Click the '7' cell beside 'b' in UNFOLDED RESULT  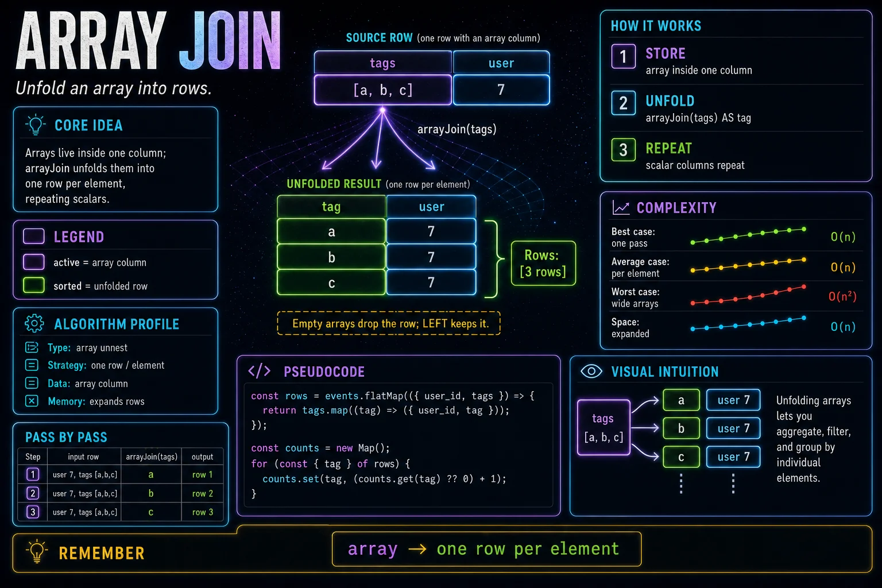tap(431, 257)
